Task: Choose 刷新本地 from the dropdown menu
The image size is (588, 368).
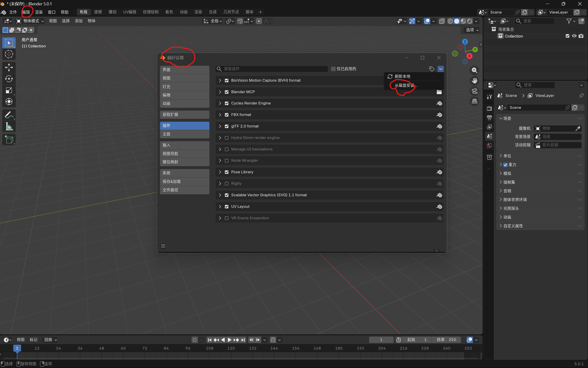Action: tap(414, 76)
